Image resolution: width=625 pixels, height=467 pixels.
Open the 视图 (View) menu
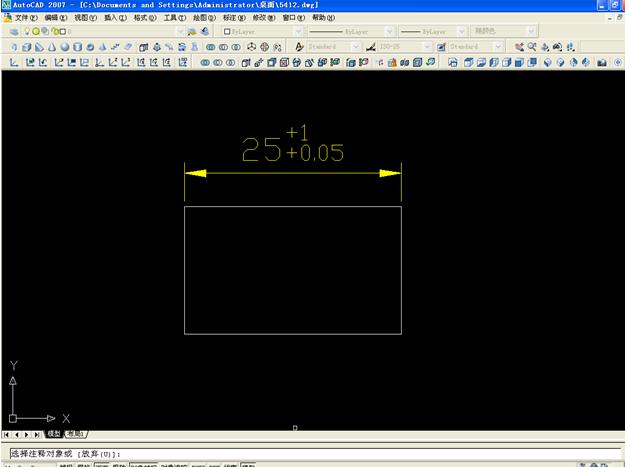[85, 18]
